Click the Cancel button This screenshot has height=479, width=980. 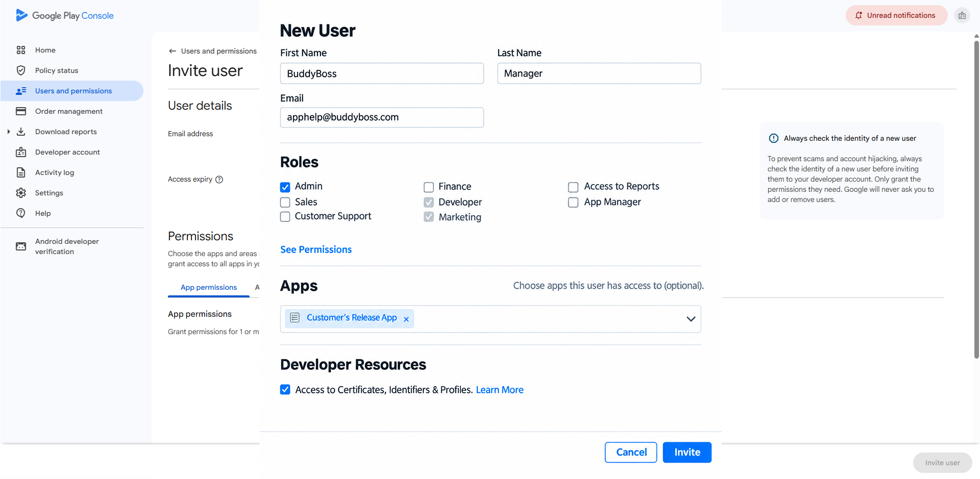(631, 452)
